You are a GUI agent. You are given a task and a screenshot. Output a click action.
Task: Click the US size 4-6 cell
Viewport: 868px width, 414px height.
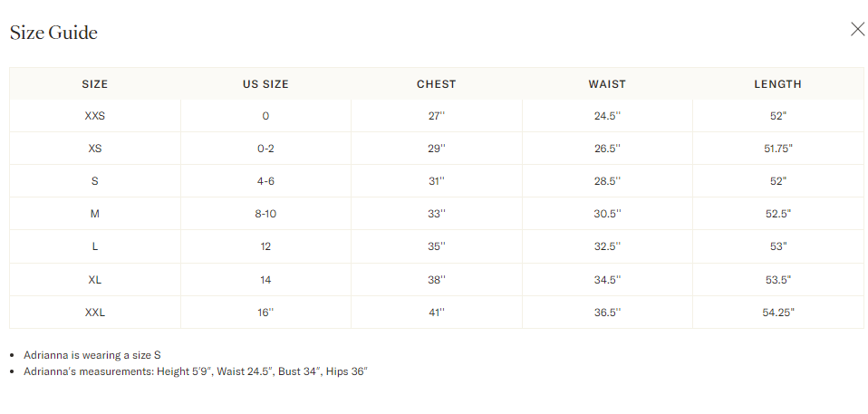click(x=265, y=181)
